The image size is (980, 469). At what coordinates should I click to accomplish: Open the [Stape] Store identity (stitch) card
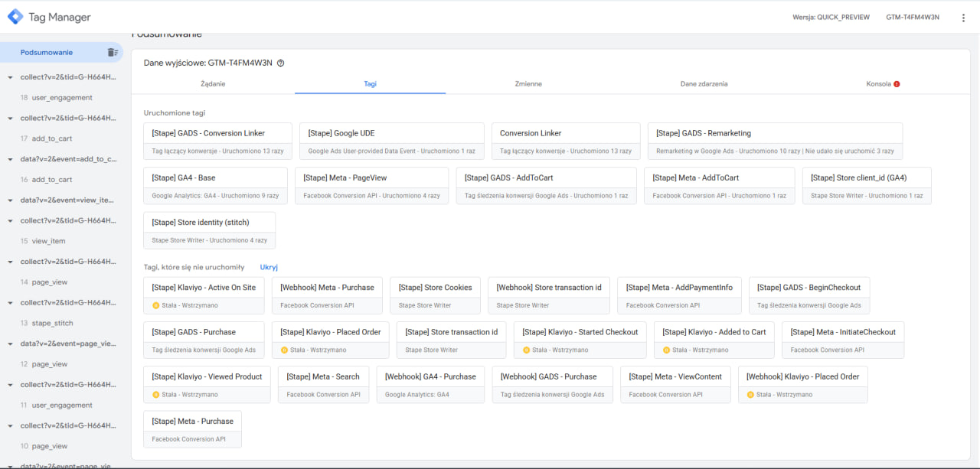pyautogui.click(x=209, y=231)
